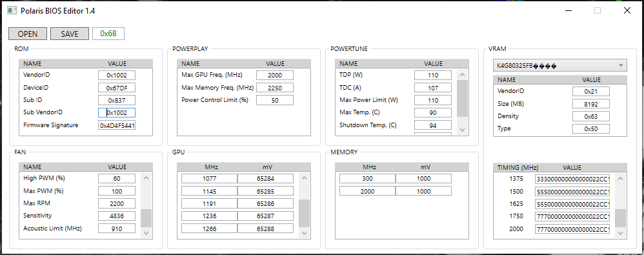Image resolution: width=644 pixels, height=255 pixels.
Task: Edit the Shutdown Temp. value 94
Action: (x=433, y=125)
